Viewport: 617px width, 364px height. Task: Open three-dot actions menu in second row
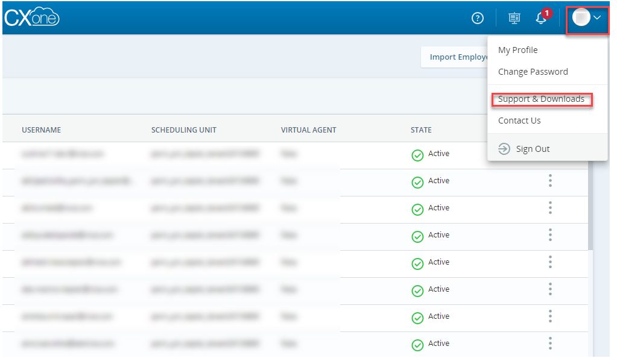550,181
